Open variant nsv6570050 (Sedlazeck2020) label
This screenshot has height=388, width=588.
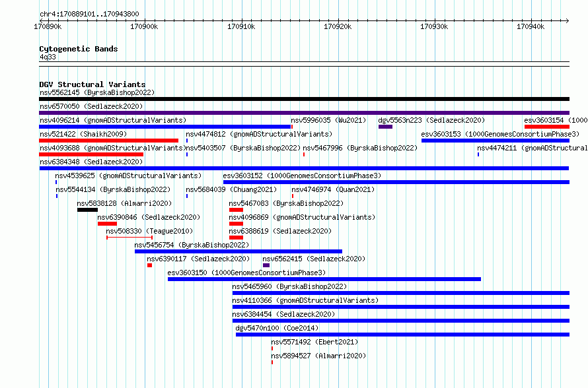coord(91,106)
